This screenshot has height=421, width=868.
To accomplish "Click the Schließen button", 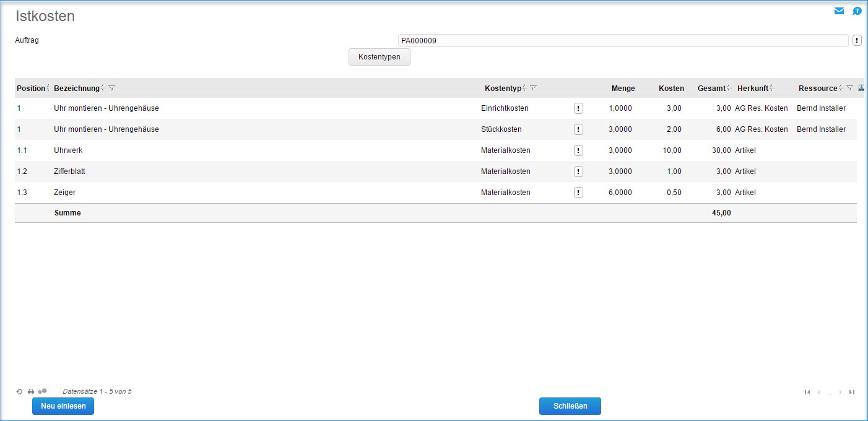I will [x=570, y=406].
